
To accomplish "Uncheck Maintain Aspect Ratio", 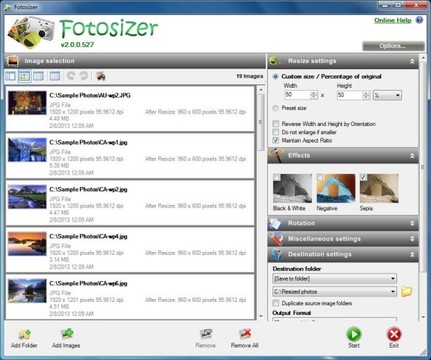I will click(276, 141).
